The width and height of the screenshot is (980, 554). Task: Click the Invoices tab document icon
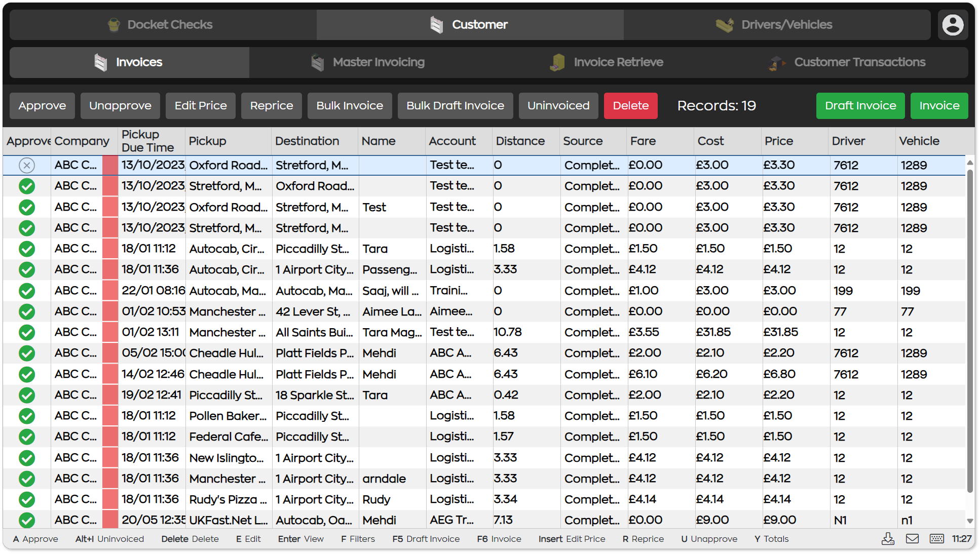101,62
